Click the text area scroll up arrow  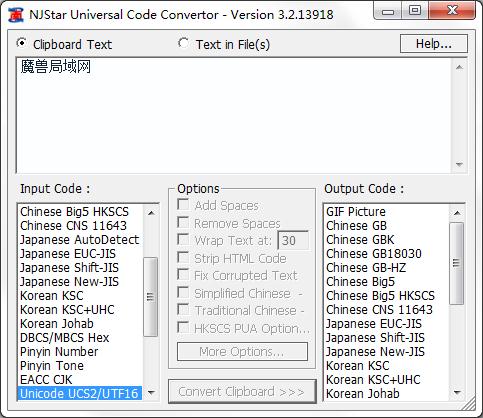(x=459, y=68)
